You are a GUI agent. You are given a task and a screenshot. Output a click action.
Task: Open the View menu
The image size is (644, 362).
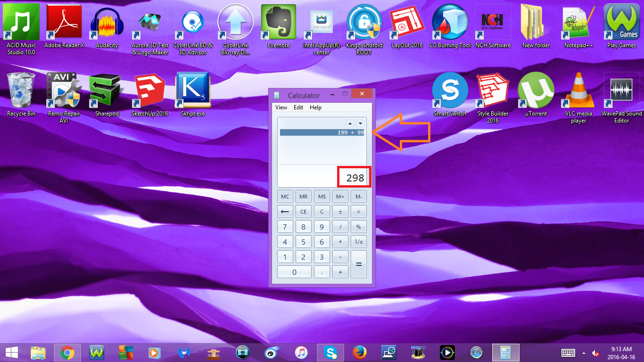pos(281,107)
